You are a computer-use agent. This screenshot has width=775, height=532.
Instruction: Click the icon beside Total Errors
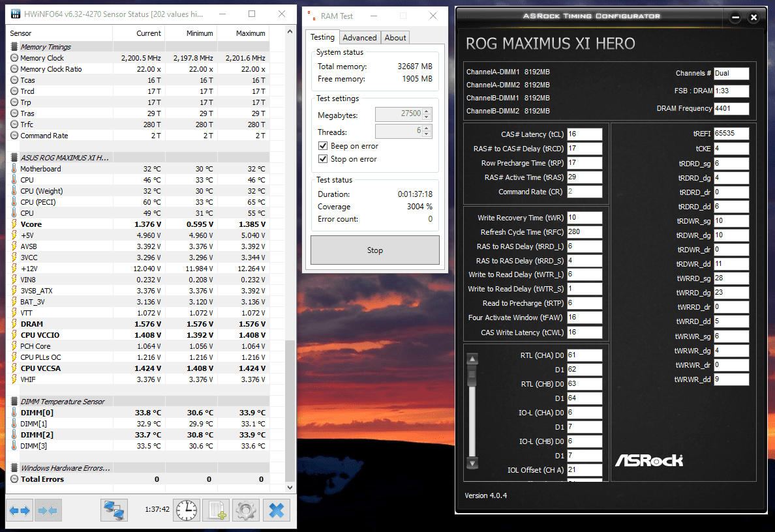tap(14, 479)
